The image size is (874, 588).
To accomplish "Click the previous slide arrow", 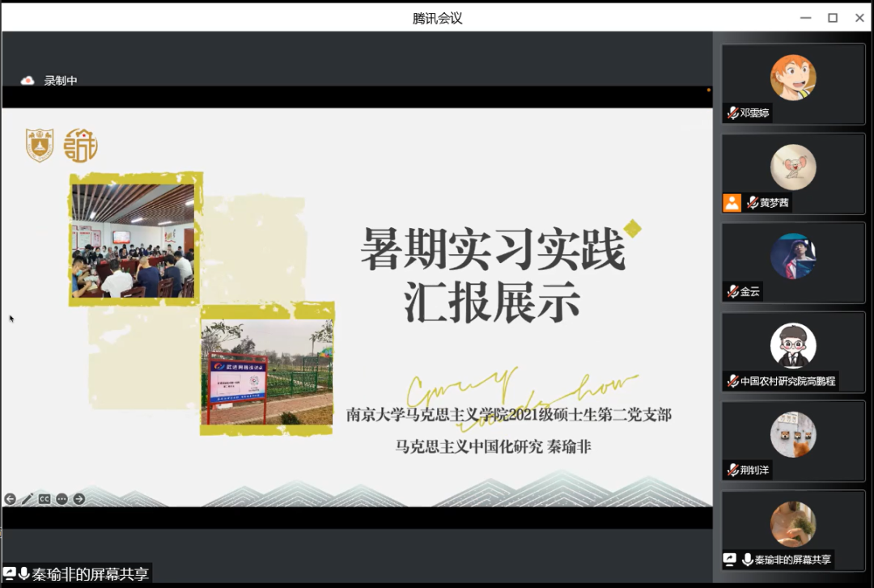I will click(x=10, y=499).
